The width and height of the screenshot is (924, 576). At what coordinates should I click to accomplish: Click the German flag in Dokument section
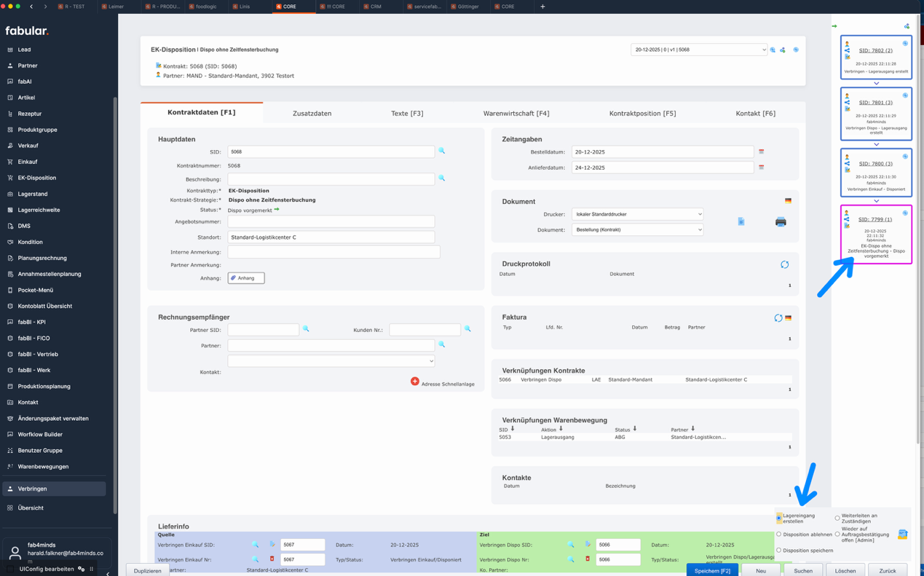point(788,201)
